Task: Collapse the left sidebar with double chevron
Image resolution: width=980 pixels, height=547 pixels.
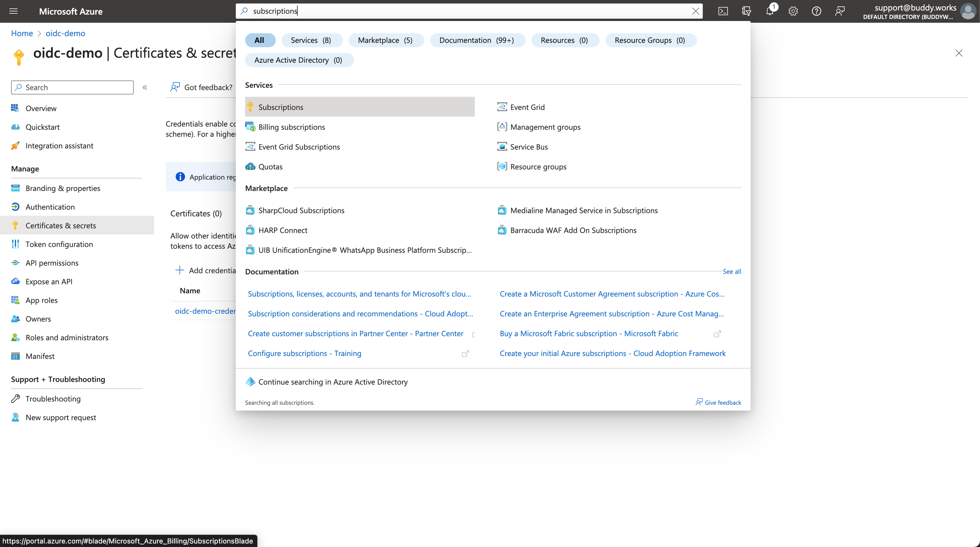Action: click(144, 87)
